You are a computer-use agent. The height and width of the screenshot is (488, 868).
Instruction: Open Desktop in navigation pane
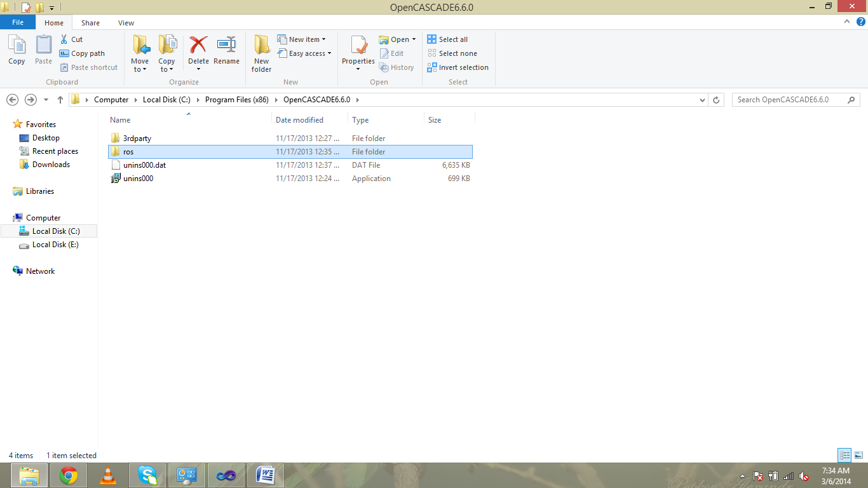pyautogui.click(x=46, y=138)
